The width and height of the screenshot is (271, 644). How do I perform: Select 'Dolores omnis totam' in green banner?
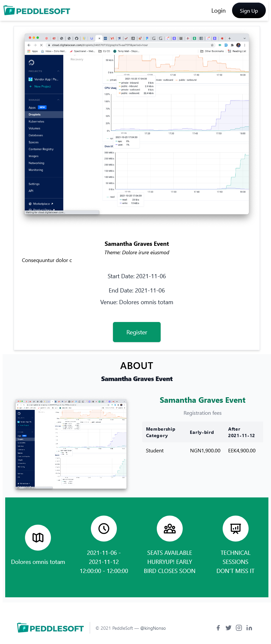[38, 562]
